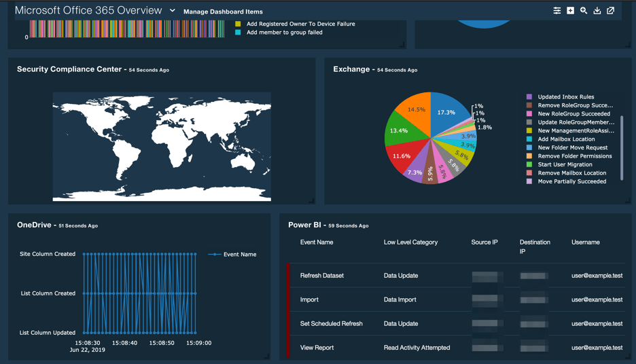This screenshot has width=636, height=364.
Task: Click the 15:09:00 time axis label
Action: 198,343
